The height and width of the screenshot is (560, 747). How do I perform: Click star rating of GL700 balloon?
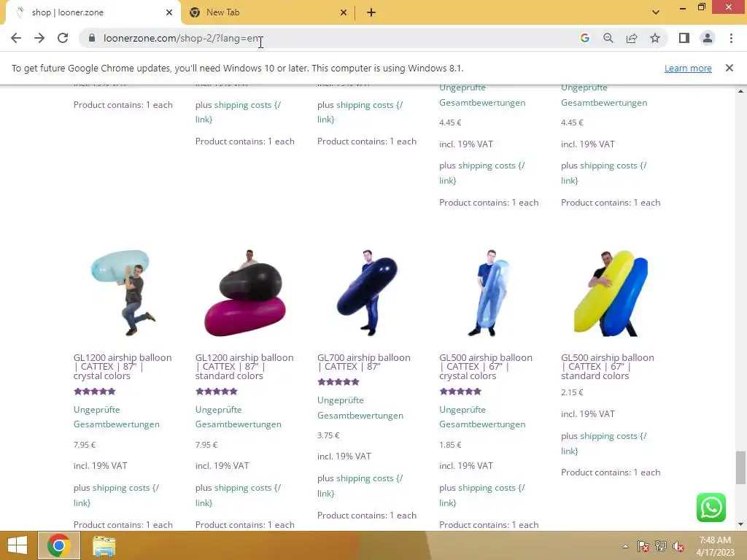[x=338, y=382]
